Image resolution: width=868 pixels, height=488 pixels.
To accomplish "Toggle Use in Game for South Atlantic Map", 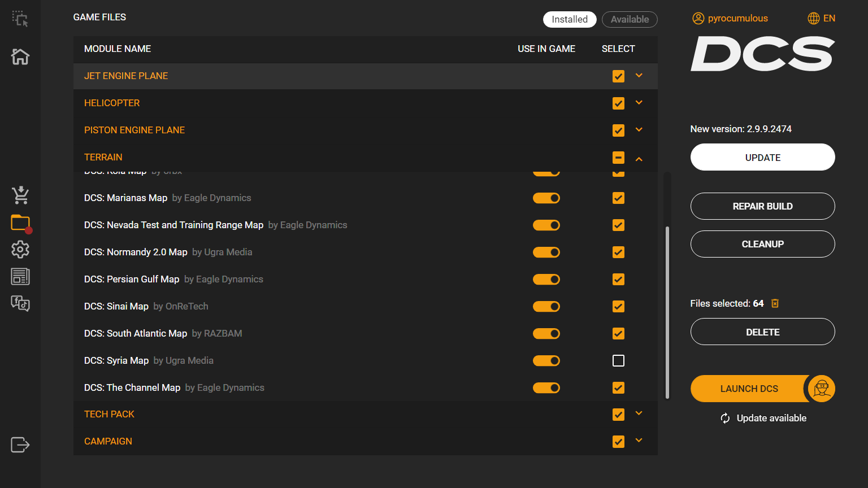I will [546, 333].
